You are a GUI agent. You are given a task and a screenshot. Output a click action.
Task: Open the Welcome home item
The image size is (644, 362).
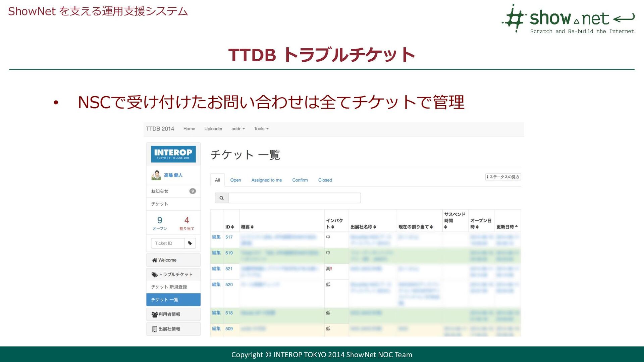click(x=173, y=260)
